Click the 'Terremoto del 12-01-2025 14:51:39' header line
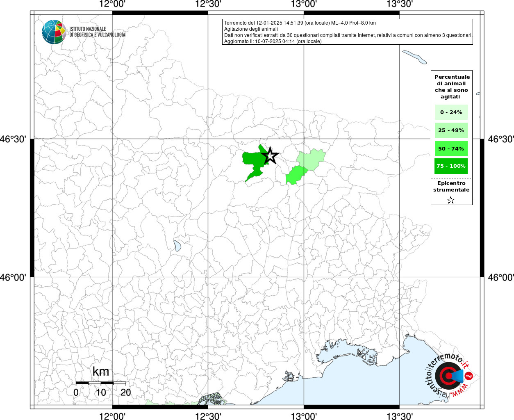Image resolution: width=514 pixels, height=420 pixels. coord(300,23)
